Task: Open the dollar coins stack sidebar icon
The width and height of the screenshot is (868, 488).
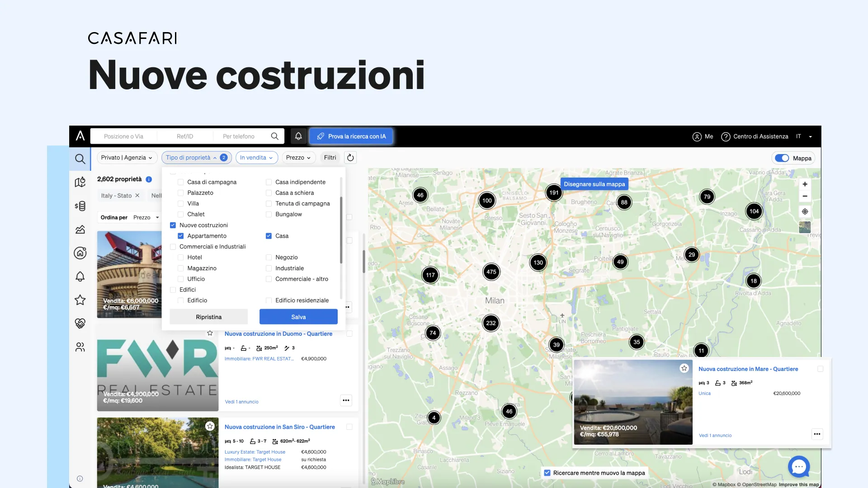Action: 80,206
